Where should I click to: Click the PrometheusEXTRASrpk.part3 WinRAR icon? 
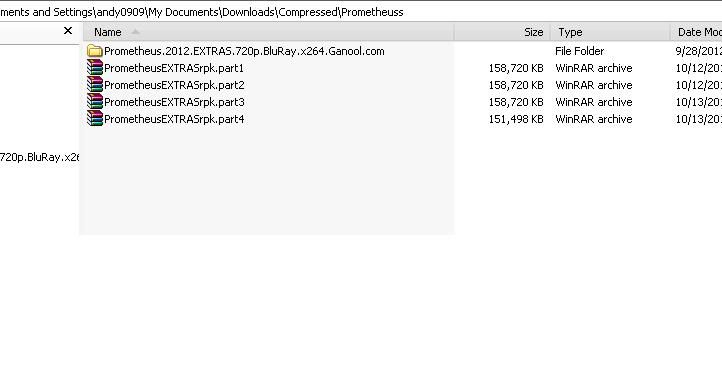[95, 102]
